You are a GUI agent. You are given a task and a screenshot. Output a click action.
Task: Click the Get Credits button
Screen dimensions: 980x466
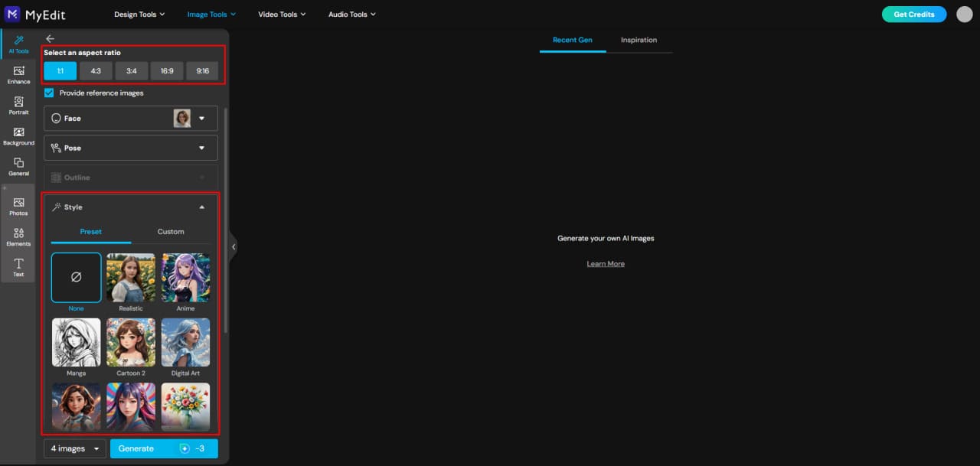pyautogui.click(x=914, y=15)
